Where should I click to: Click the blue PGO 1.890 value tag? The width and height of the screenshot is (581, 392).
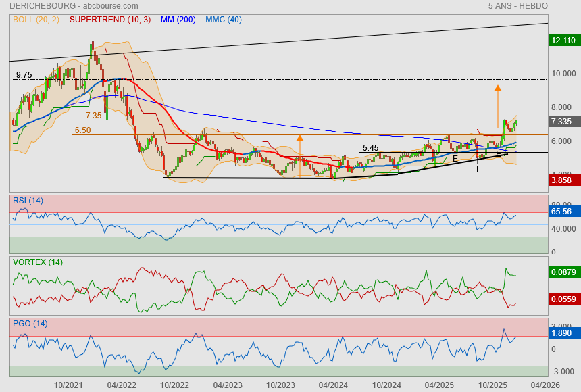(563, 333)
